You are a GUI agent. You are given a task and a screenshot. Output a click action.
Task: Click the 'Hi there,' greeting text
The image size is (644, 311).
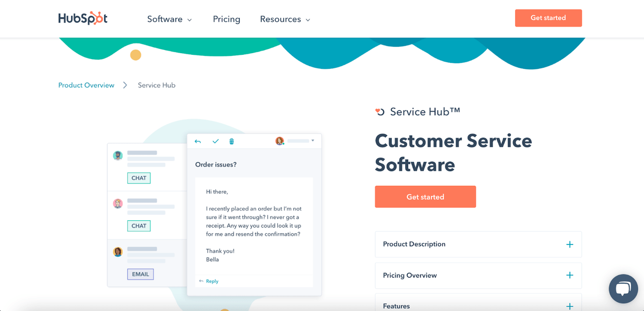click(x=217, y=191)
